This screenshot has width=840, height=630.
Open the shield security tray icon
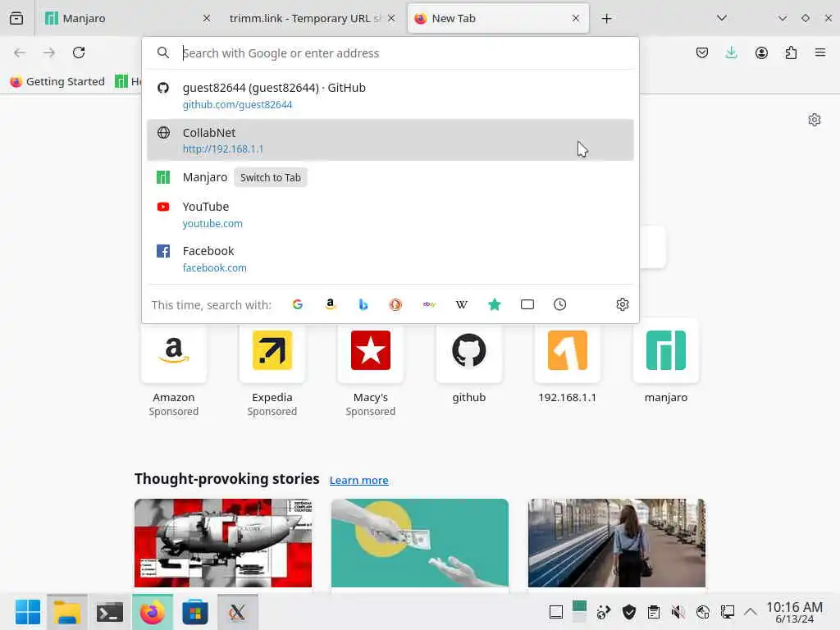point(629,612)
